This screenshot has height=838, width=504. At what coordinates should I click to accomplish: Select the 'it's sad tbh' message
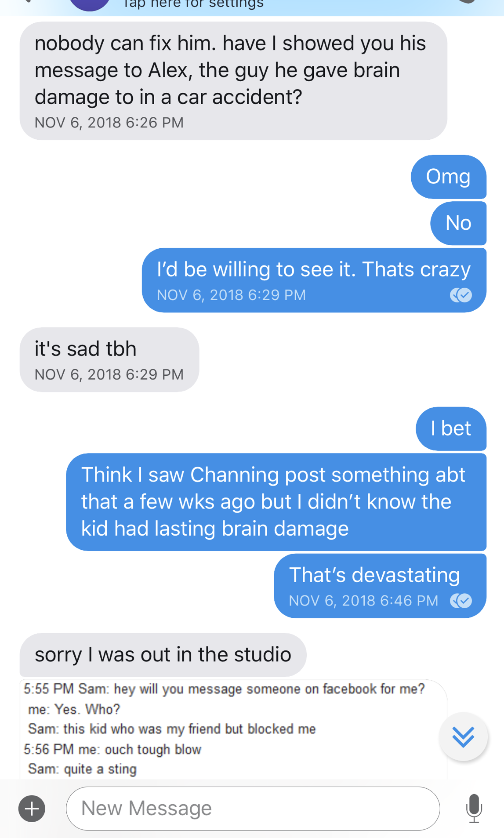pos(109,359)
